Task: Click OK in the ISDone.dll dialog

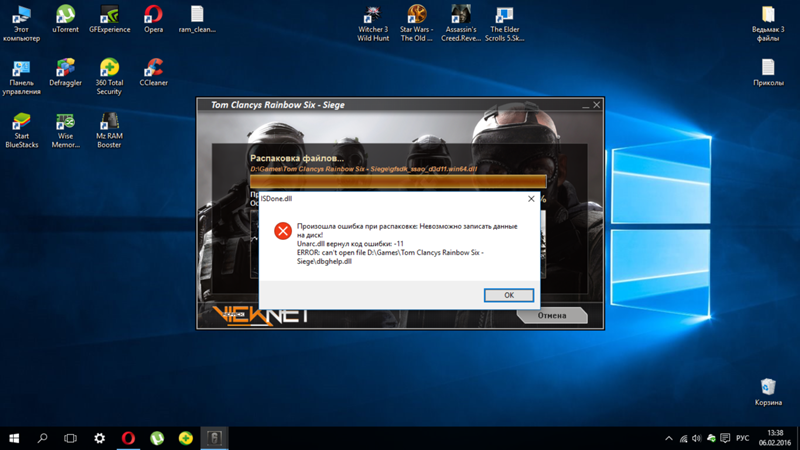Action: pyautogui.click(x=509, y=295)
